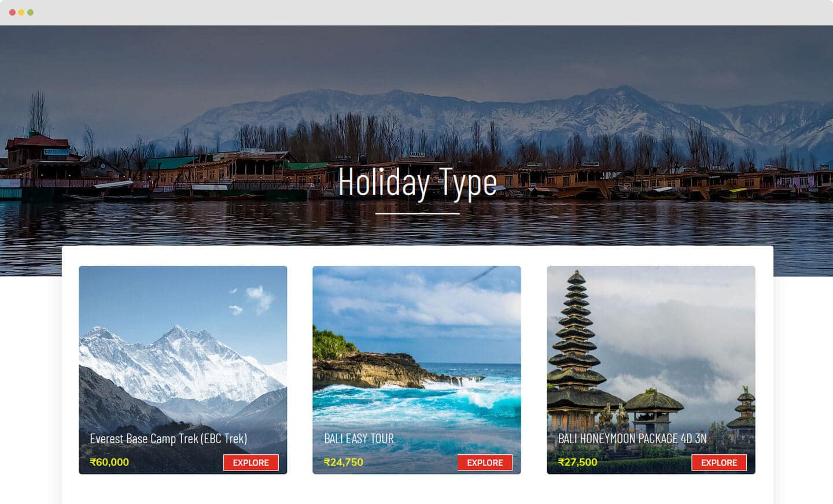Click EXPLORE on Bali Honeymoon Package card

coord(719,462)
